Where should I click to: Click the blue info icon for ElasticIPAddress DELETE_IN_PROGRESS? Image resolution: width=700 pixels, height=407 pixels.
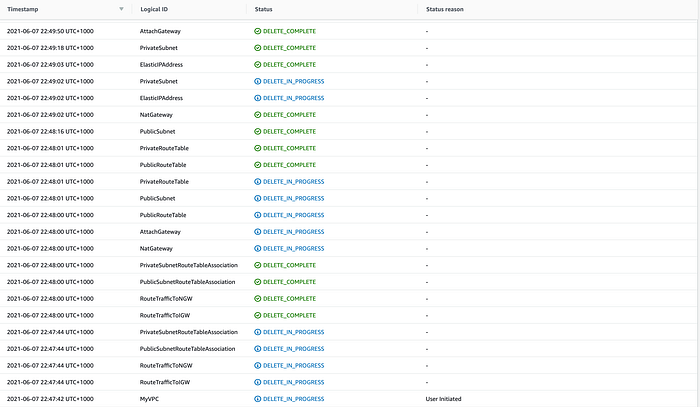(258, 98)
